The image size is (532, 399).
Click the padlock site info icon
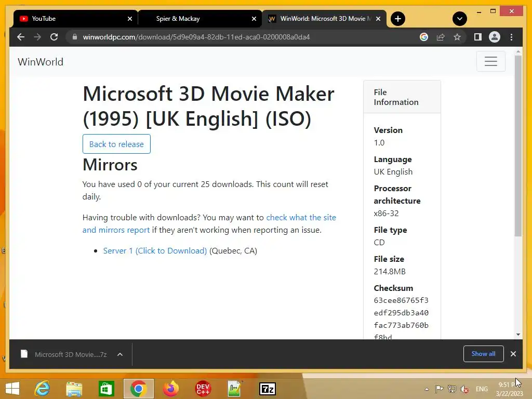pos(75,37)
